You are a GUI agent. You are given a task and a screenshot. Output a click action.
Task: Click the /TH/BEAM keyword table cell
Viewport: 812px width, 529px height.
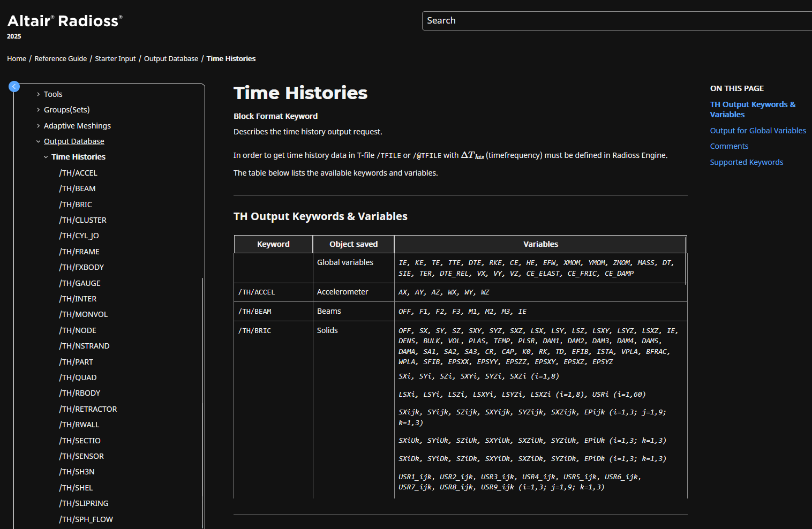click(x=273, y=312)
